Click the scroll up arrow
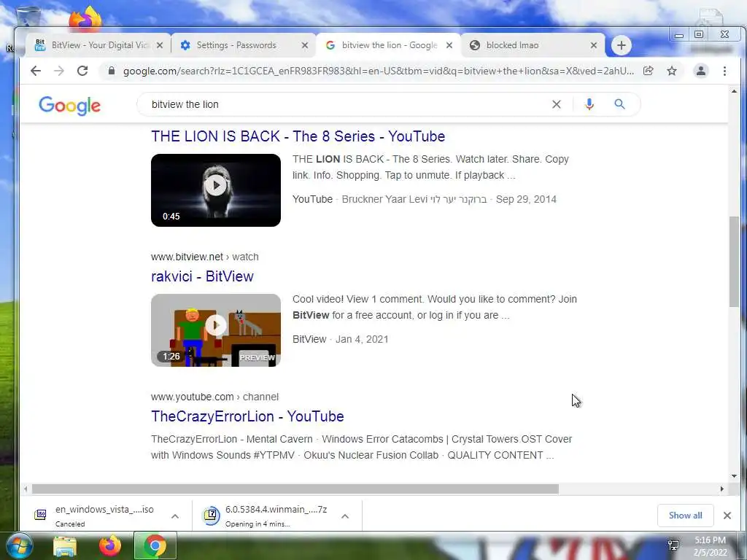The image size is (747, 560). coord(734,91)
